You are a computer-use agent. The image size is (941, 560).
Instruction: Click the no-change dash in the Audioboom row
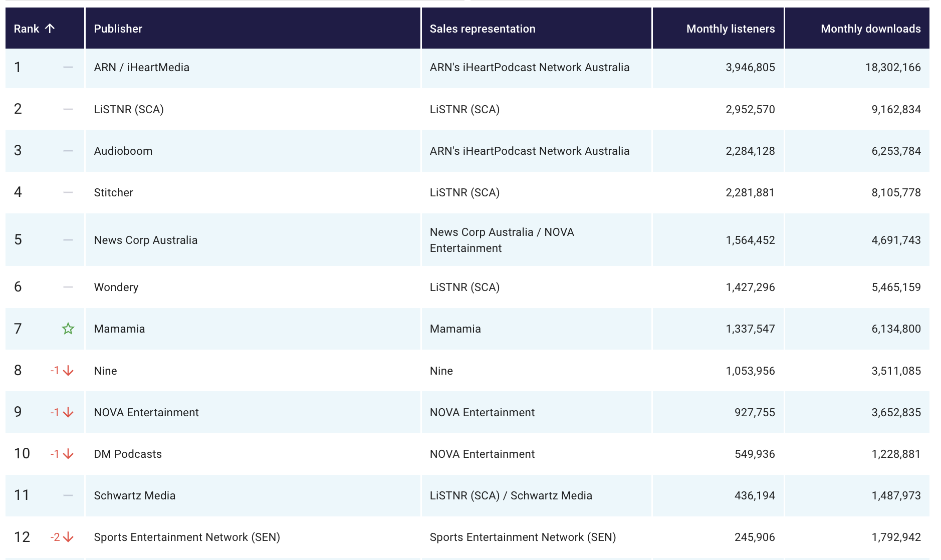pos(68,151)
